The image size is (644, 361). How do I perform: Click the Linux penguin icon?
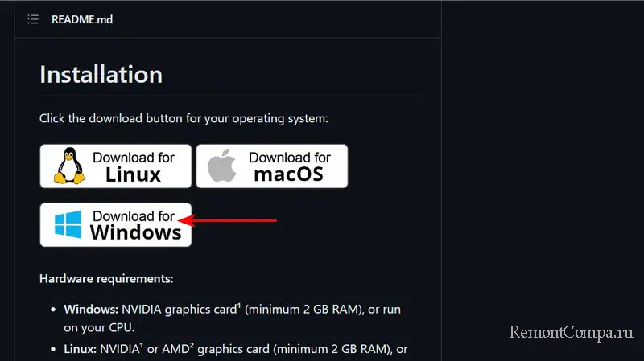(69, 166)
